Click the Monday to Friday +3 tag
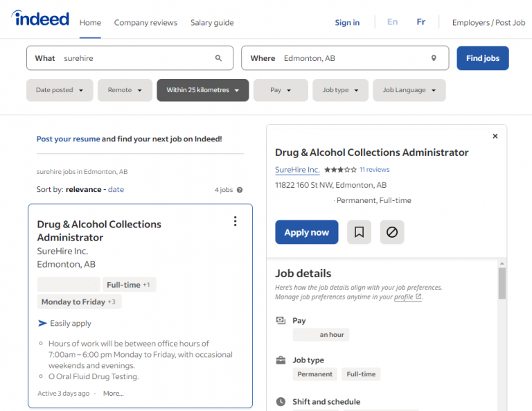The image size is (532, 411). [x=79, y=301]
